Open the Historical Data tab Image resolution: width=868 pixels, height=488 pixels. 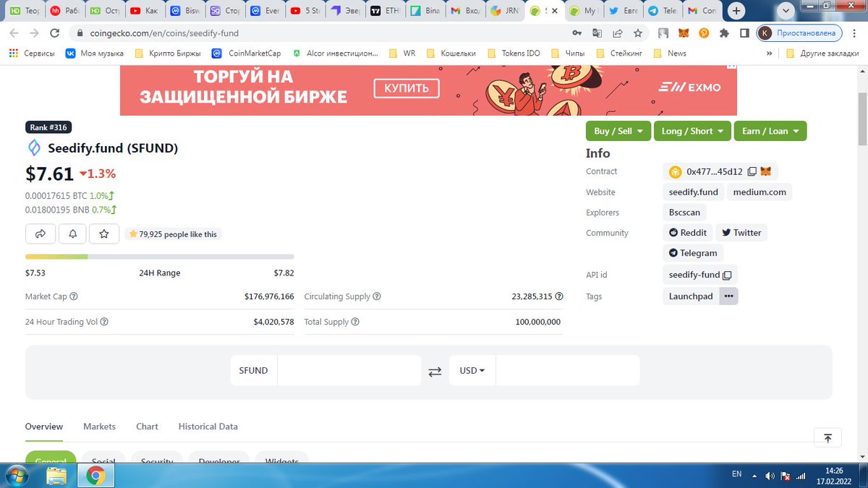[208, 427]
